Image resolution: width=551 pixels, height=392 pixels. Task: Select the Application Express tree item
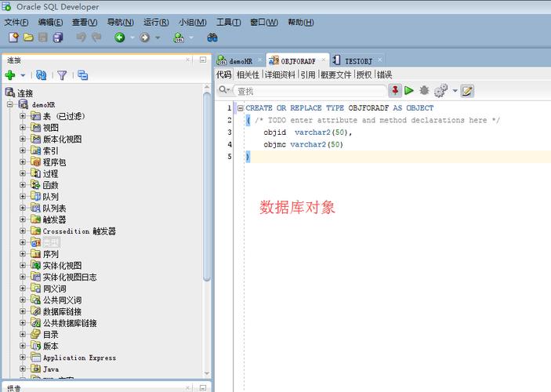pos(79,358)
